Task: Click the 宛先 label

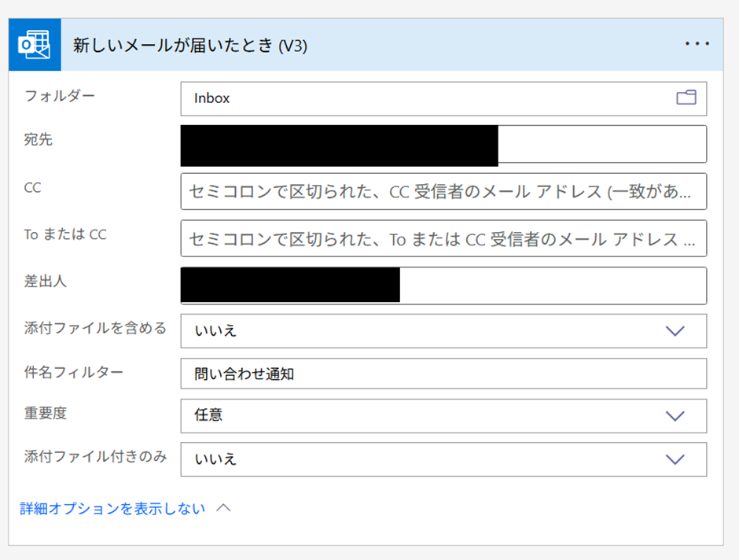Action: (x=39, y=139)
